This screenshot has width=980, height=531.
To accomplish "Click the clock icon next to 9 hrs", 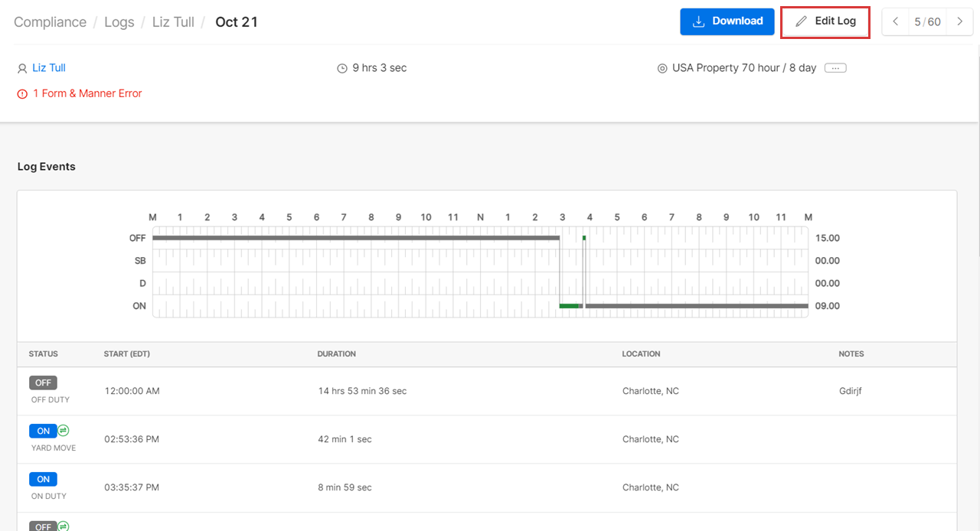I will coord(342,69).
